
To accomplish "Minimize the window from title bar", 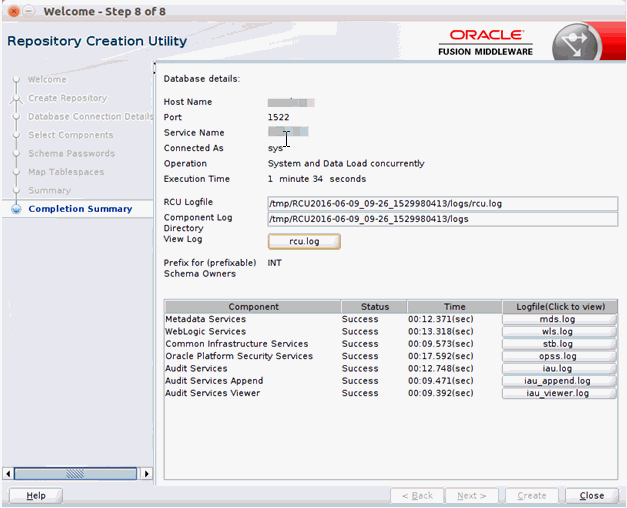I will pos(29,11).
